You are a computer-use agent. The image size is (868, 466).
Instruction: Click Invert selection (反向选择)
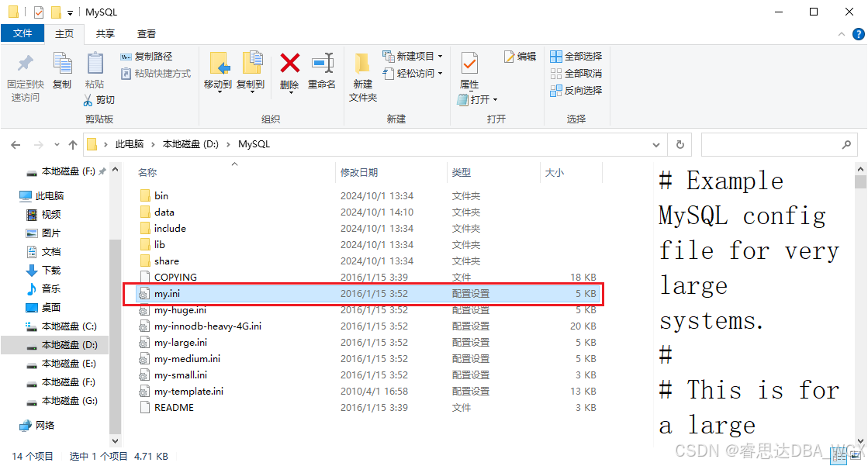pos(576,90)
